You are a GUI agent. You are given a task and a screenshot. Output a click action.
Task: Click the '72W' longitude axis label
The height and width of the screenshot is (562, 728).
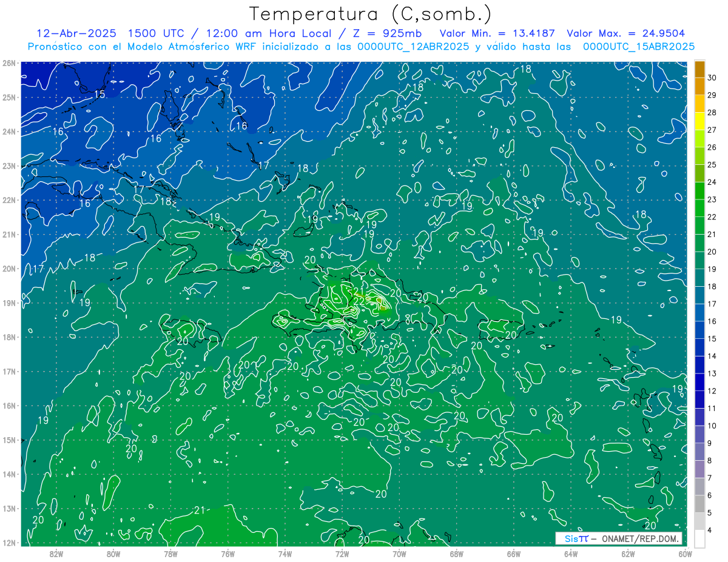coord(342,553)
